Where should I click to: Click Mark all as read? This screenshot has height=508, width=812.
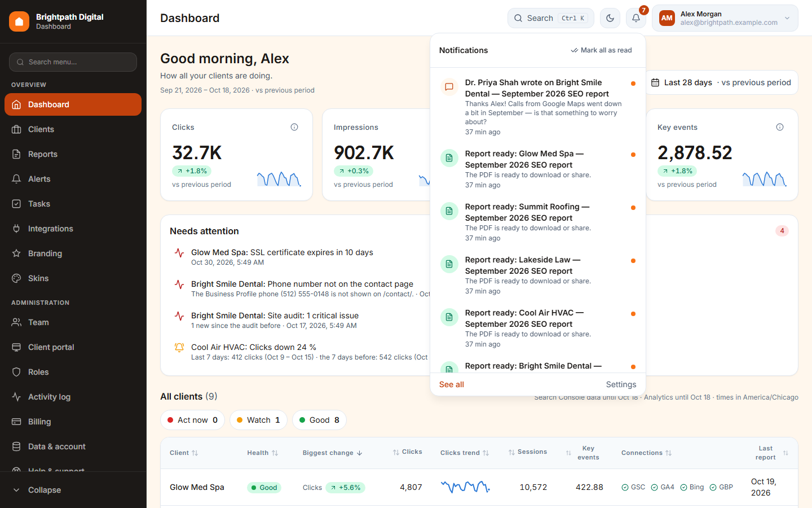tap(601, 50)
